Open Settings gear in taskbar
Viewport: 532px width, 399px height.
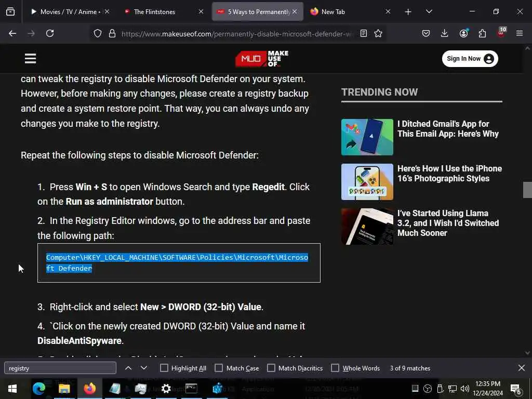pos(166,389)
